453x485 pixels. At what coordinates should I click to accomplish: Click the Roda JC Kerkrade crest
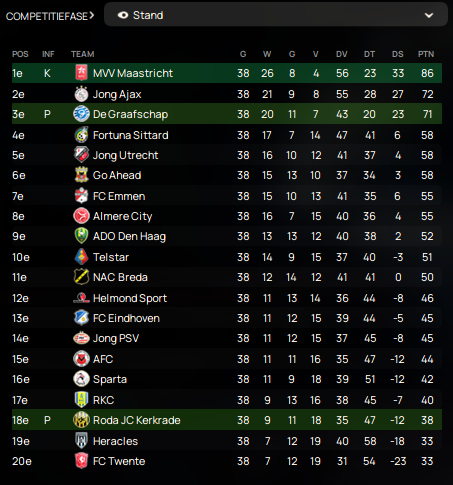point(81,420)
